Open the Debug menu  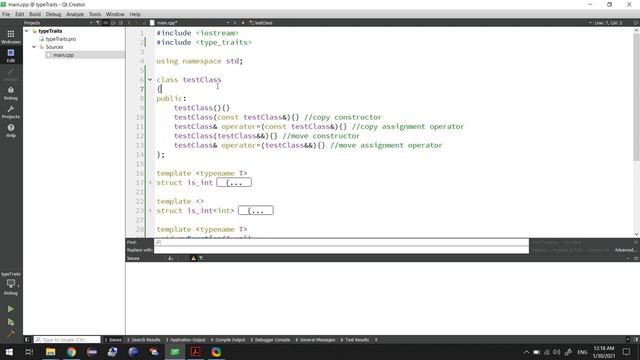53,14
